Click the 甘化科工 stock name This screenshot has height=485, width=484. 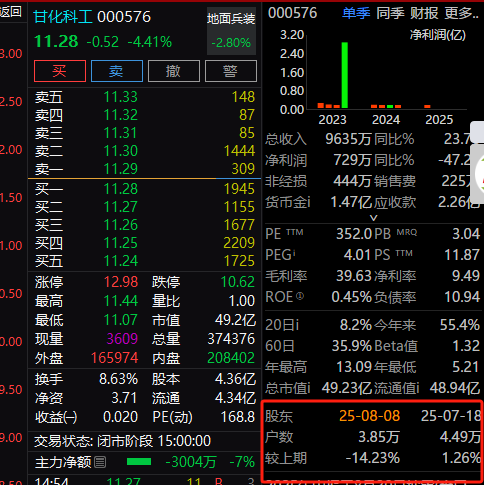tap(63, 17)
